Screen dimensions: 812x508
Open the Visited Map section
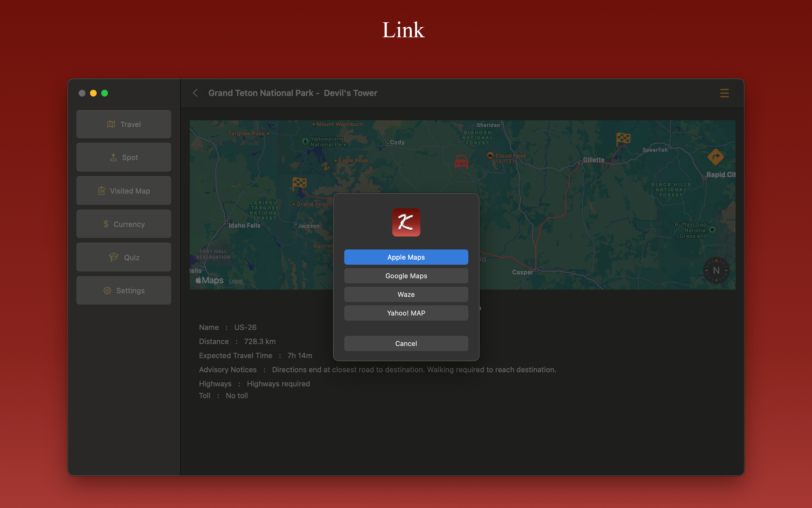[x=123, y=191]
